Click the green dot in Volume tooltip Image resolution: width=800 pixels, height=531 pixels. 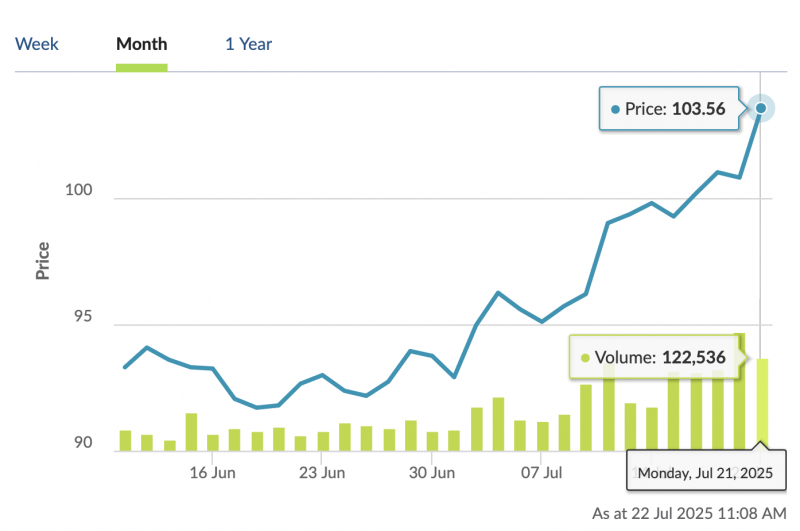click(x=585, y=357)
